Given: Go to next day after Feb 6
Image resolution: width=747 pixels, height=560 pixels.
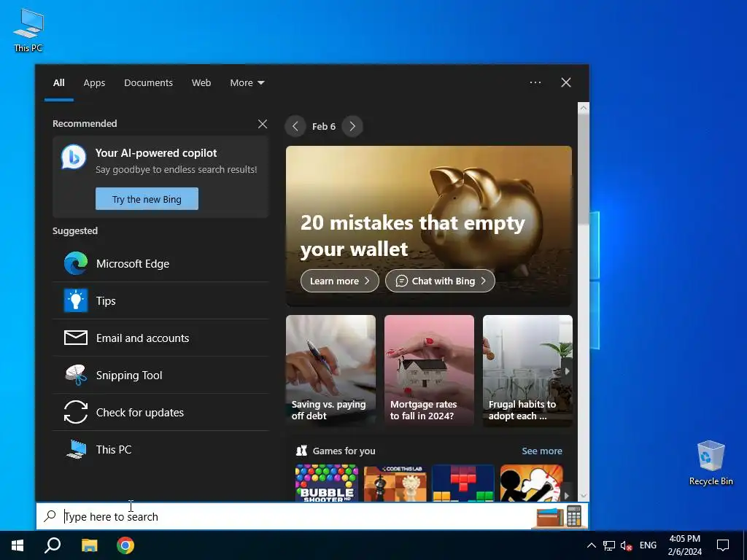Looking at the screenshot, I should (352, 126).
